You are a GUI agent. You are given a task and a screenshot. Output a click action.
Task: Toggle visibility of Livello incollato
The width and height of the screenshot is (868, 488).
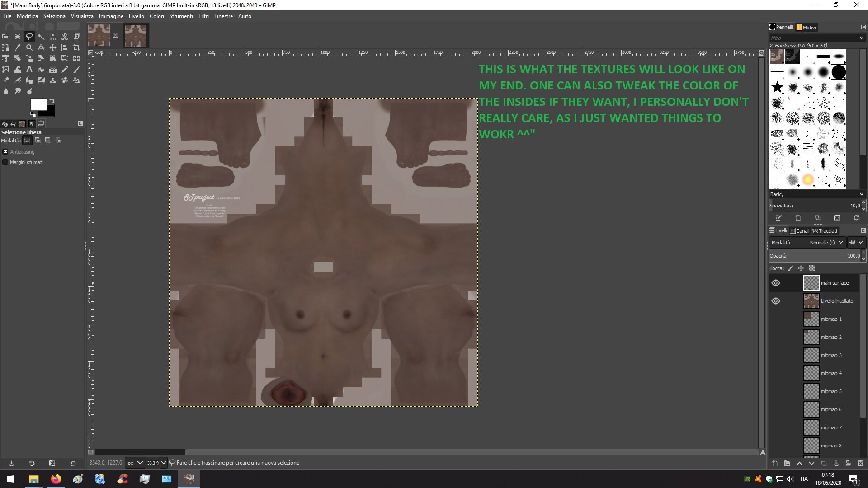click(776, 301)
